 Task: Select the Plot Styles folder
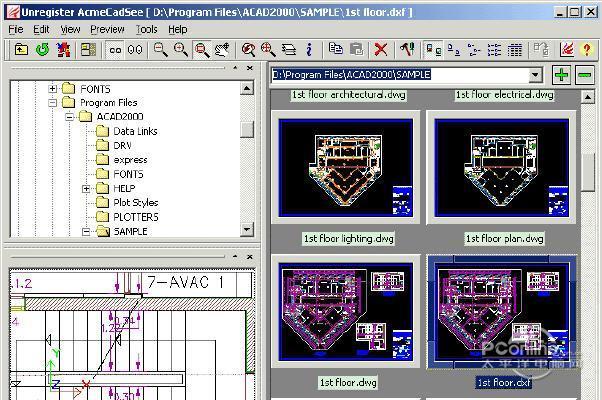(x=135, y=202)
